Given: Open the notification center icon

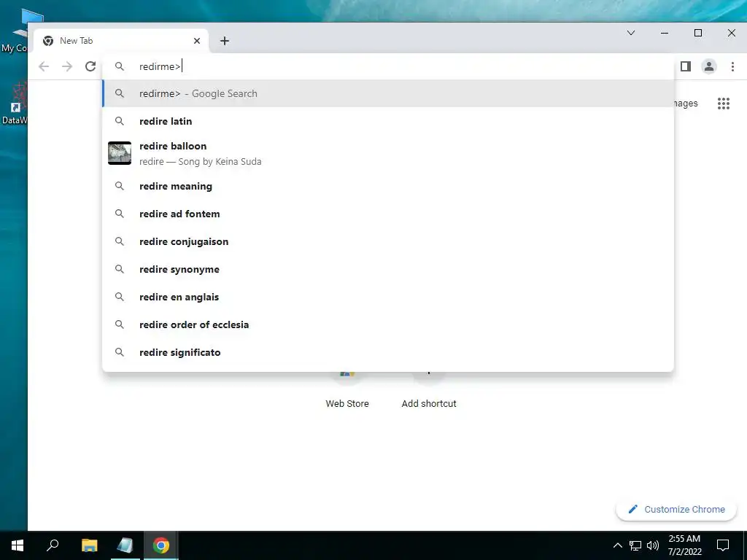Looking at the screenshot, I should pos(723,545).
